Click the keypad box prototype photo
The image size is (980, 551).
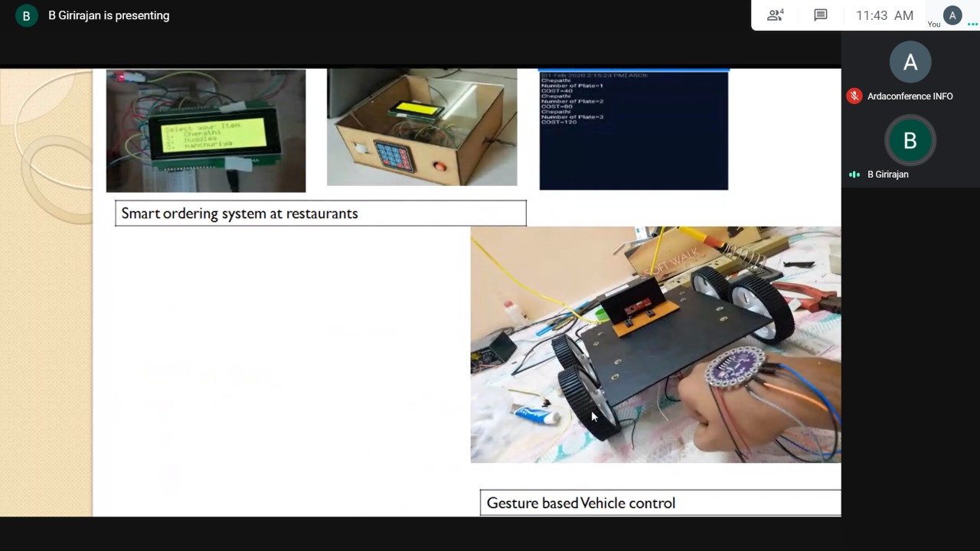[x=422, y=127]
